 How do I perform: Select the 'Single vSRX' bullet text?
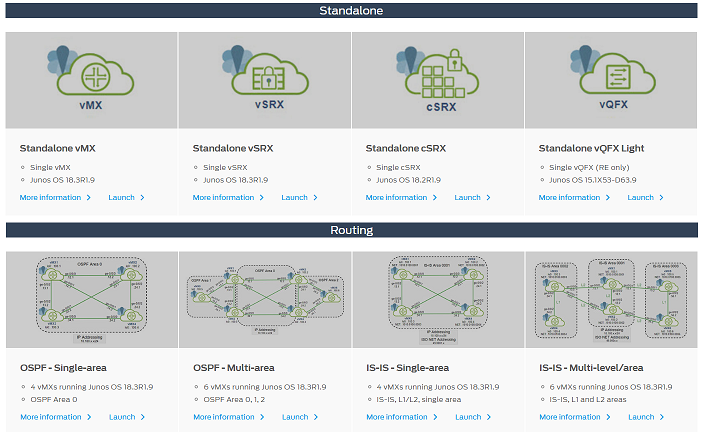pos(225,168)
